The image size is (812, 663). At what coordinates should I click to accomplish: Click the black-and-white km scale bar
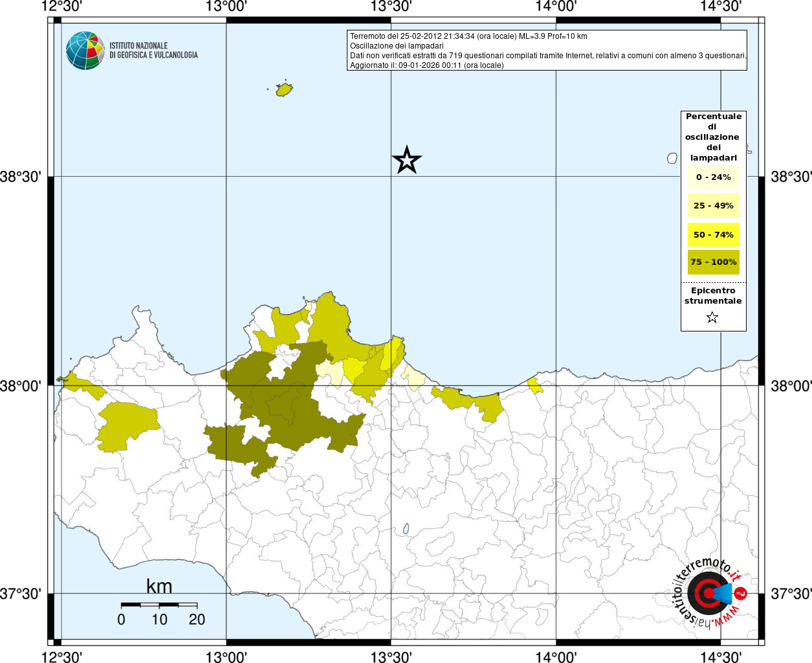(x=159, y=605)
